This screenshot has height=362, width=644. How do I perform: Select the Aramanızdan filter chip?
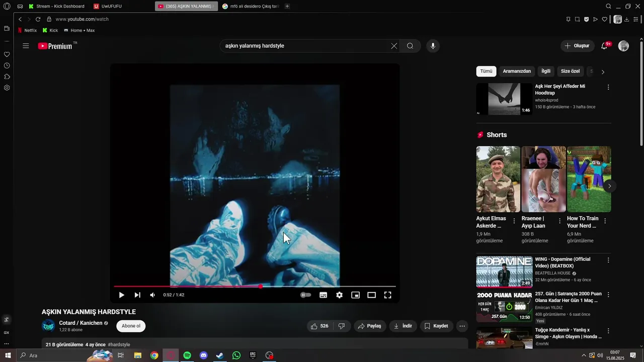pyautogui.click(x=517, y=71)
